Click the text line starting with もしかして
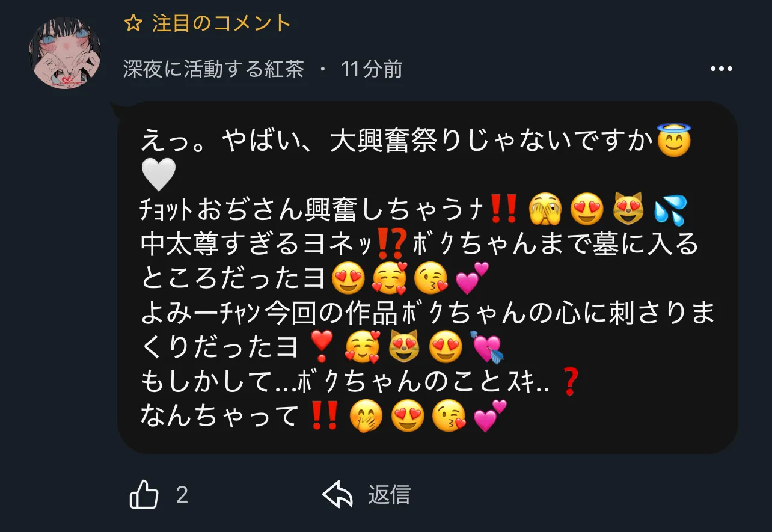This screenshot has height=532, width=772. [x=359, y=382]
